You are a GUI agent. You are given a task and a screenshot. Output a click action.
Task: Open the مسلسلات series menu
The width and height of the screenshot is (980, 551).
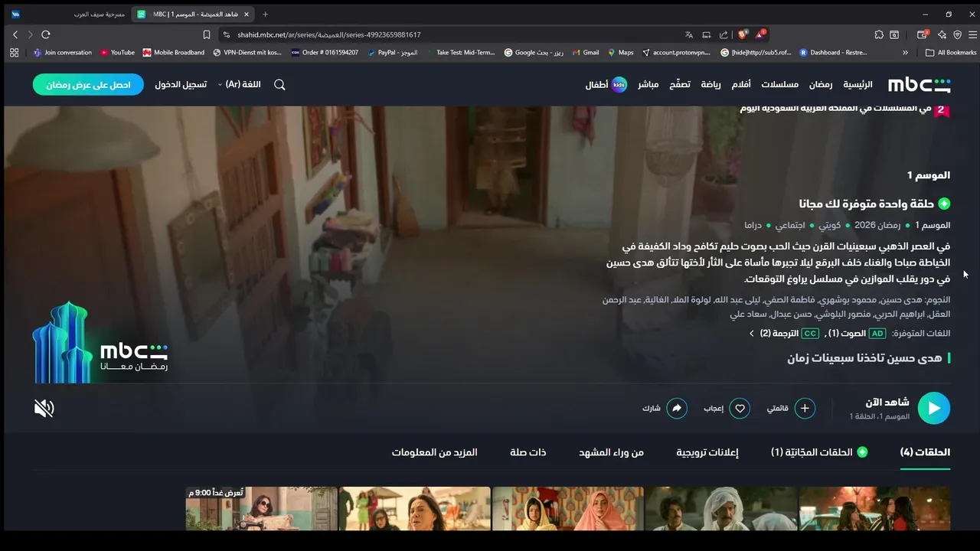pyautogui.click(x=780, y=84)
